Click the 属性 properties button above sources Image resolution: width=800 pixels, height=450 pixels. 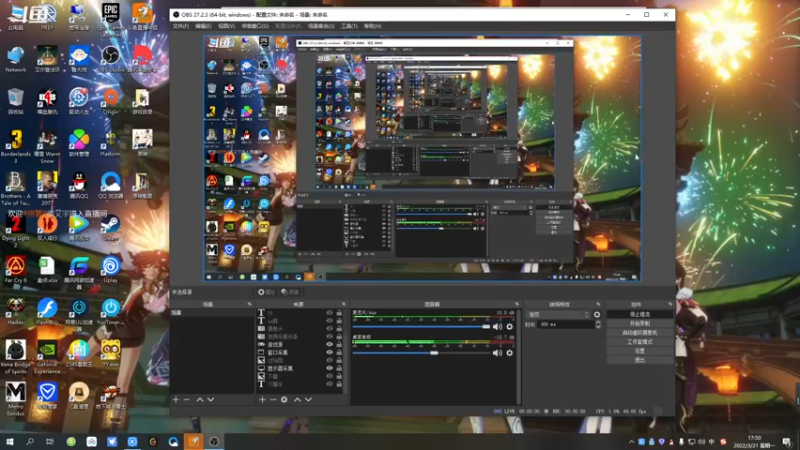pyautogui.click(x=266, y=292)
